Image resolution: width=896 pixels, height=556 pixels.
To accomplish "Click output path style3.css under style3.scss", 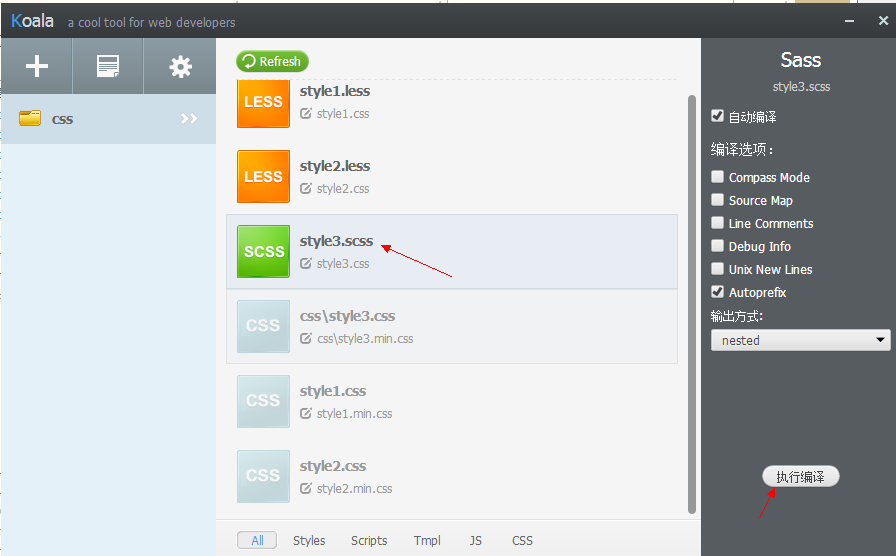I will click(343, 263).
